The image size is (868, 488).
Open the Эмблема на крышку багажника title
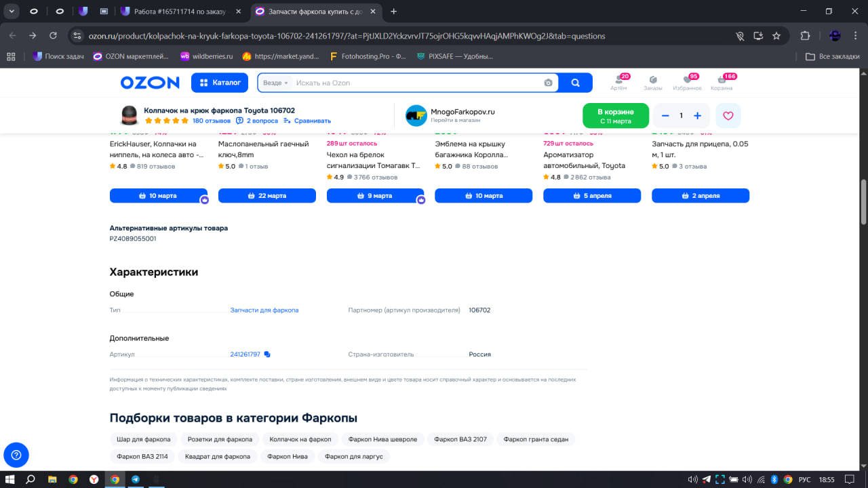[471, 149]
